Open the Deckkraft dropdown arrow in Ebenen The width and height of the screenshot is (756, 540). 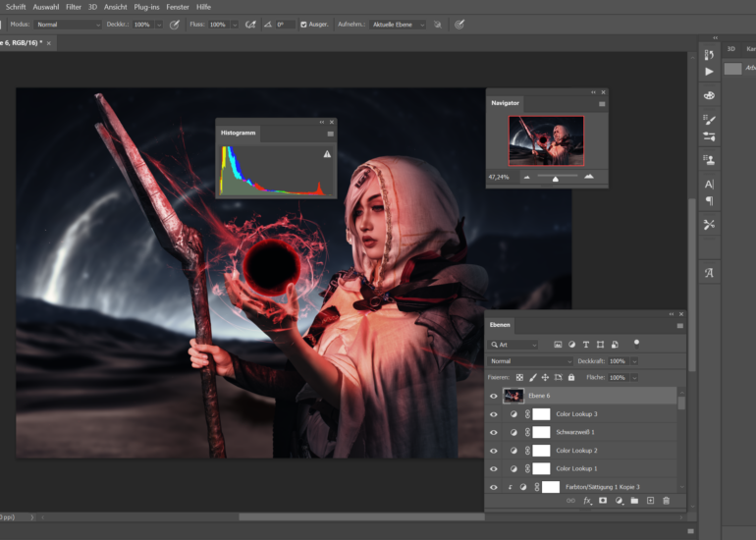[x=634, y=361]
